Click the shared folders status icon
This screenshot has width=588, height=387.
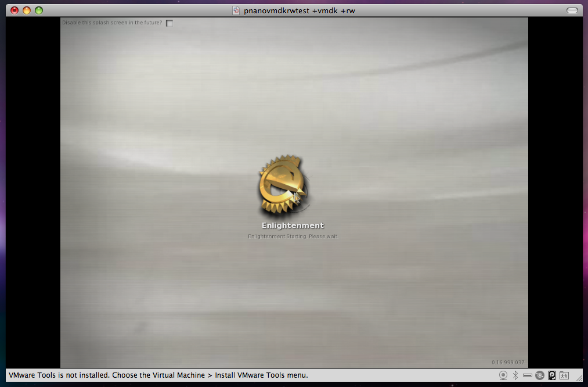coord(564,375)
